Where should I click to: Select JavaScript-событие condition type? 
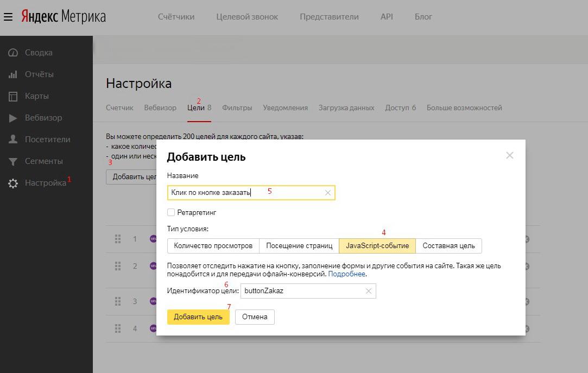pos(377,246)
